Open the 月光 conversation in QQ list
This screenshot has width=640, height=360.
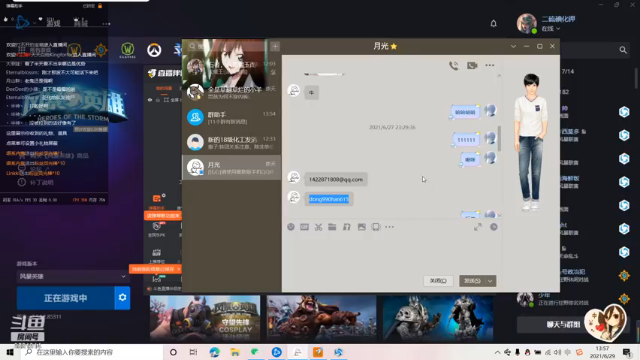231,167
